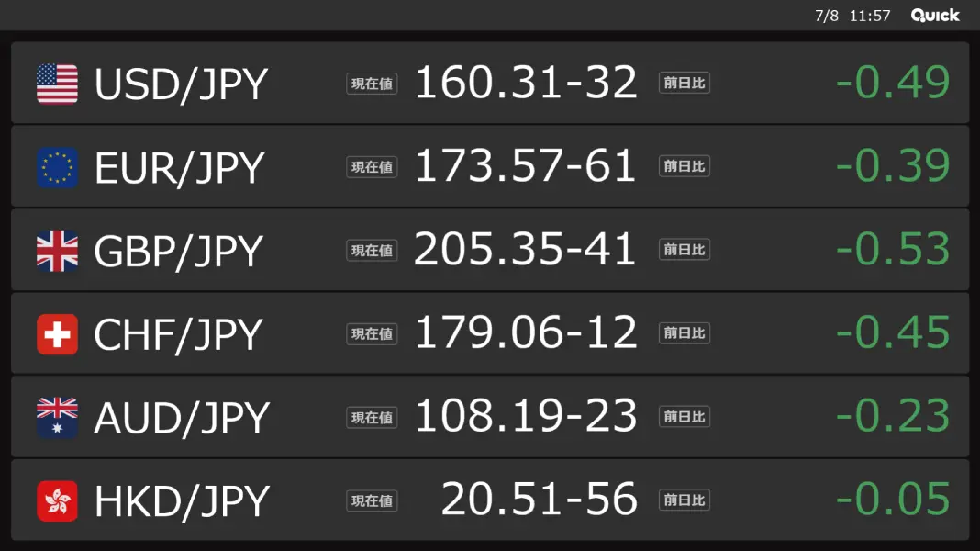Click the HKD/JPY rate 20.51-56

pos(539,499)
